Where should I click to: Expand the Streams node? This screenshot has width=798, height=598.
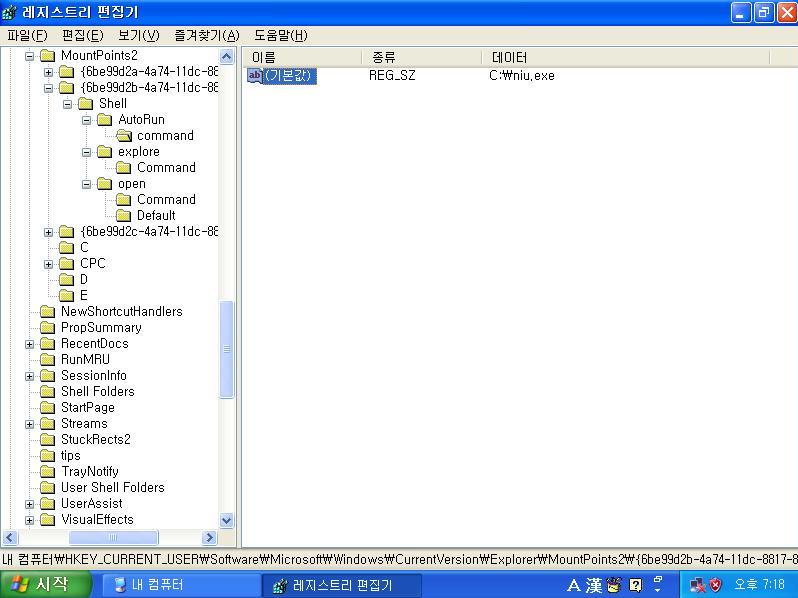[30, 424]
